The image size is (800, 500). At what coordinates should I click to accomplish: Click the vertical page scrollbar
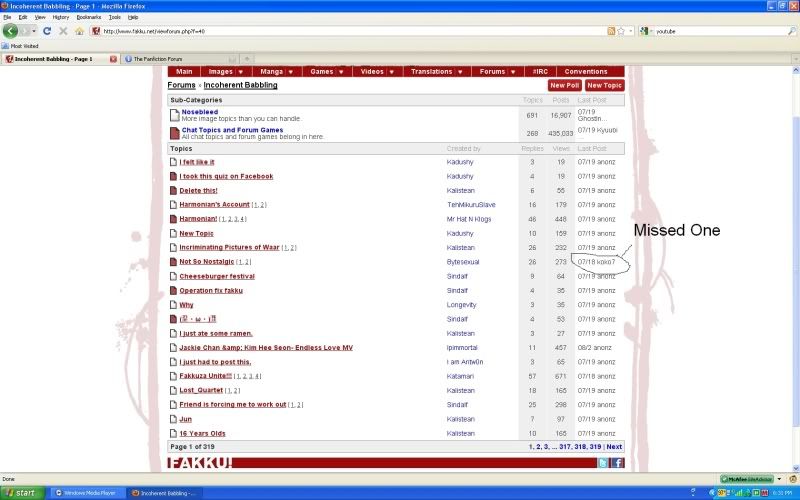pyautogui.click(x=795, y=270)
